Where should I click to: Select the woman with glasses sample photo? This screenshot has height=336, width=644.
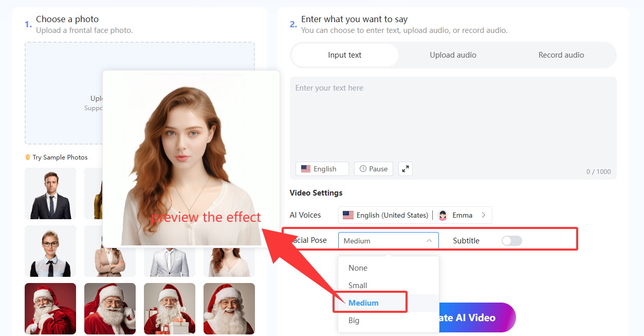click(50, 251)
